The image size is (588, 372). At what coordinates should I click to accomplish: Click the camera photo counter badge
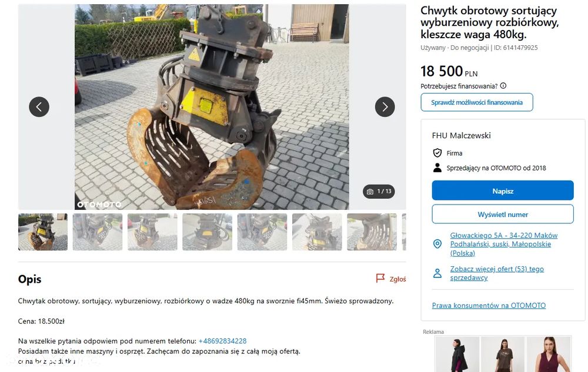point(379,192)
